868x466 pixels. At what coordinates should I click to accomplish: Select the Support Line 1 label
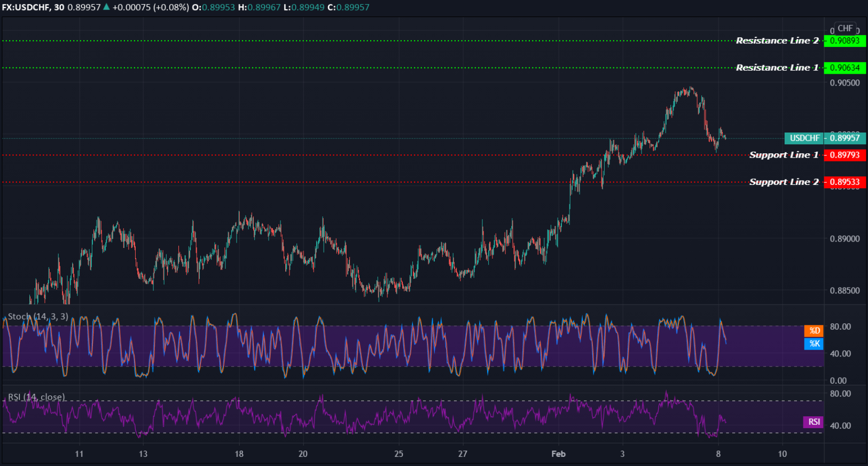[784, 155]
